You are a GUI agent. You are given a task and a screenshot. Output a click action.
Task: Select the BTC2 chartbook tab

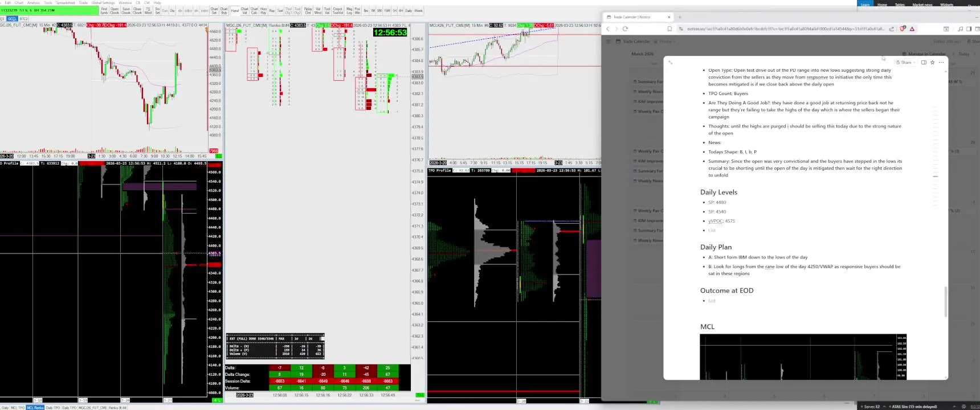pyautogui.click(x=24, y=19)
